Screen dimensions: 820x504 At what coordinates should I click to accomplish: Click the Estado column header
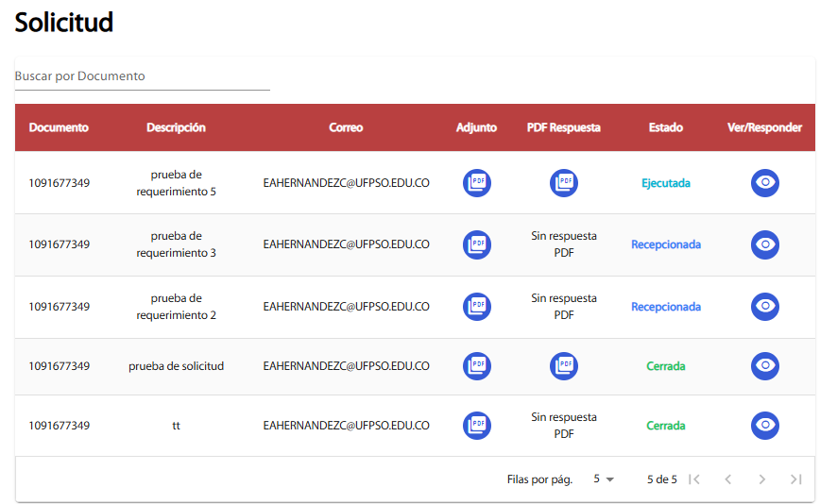[666, 127]
